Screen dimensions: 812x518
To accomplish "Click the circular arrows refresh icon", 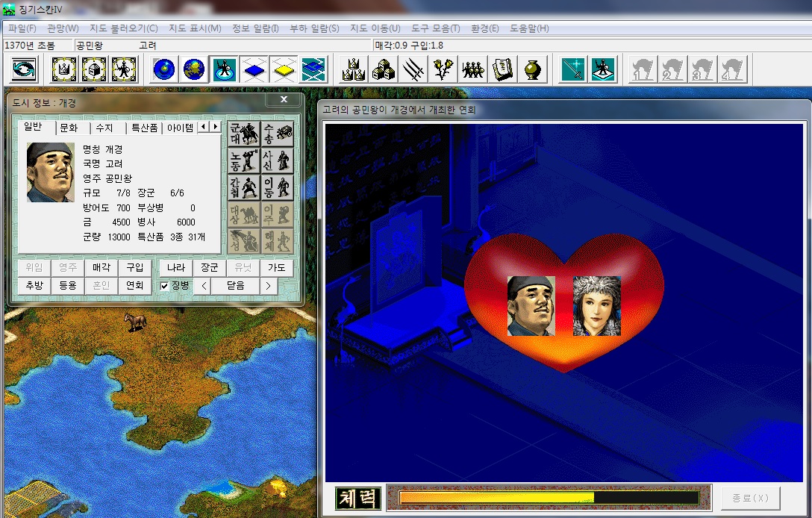I will point(25,69).
